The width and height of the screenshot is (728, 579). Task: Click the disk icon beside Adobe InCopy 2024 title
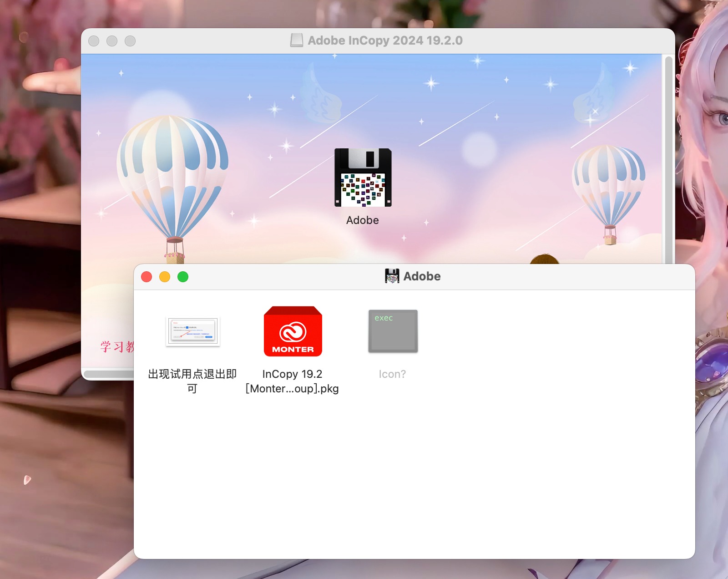click(x=297, y=41)
